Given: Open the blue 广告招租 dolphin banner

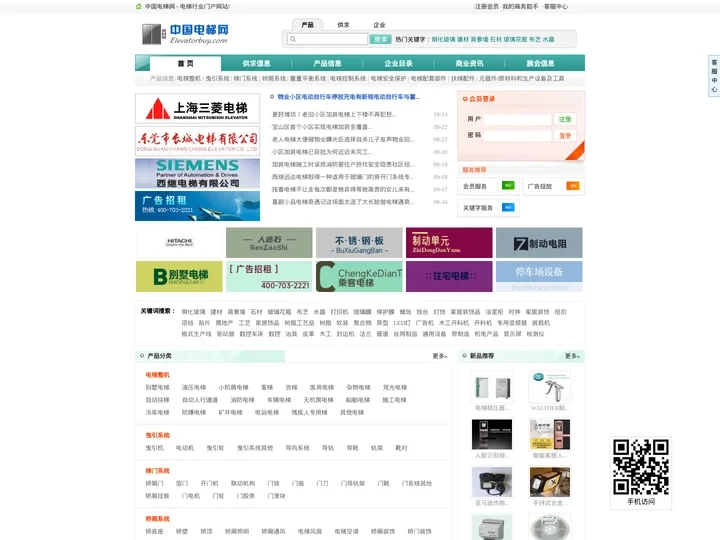Looking at the screenshot, I should point(197,206).
